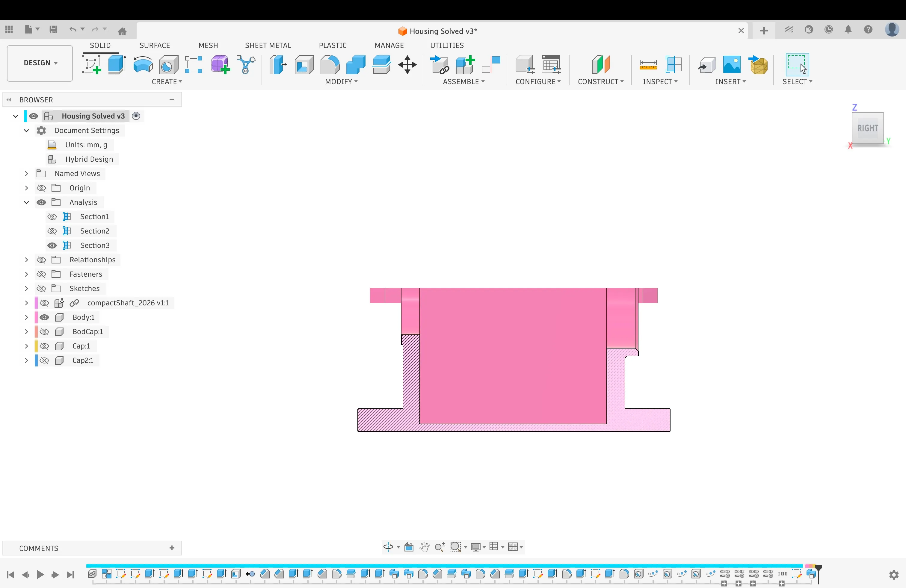Switch to the SHEET METAL tab
The image size is (906, 588).
point(268,45)
